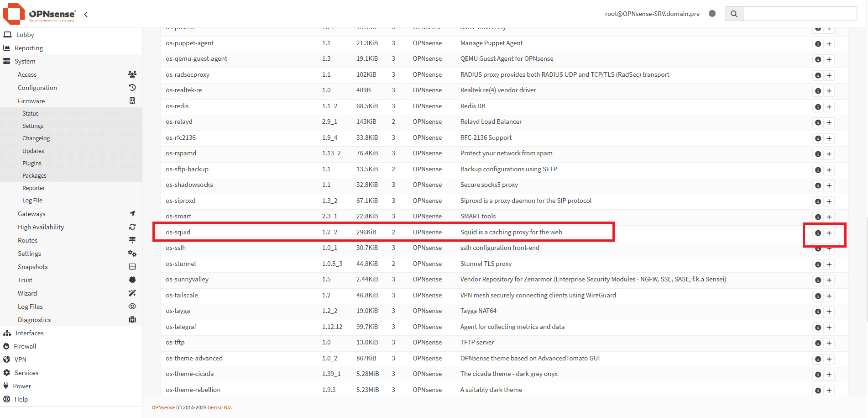Open info for os-relayd plugin
The image size is (868, 418).
coord(818,122)
